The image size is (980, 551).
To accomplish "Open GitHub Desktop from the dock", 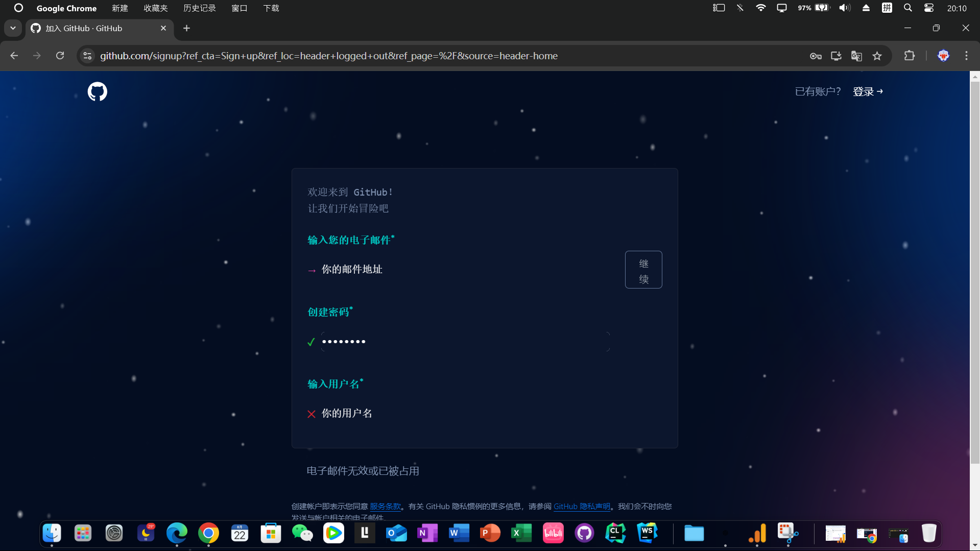I will (584, 533).
